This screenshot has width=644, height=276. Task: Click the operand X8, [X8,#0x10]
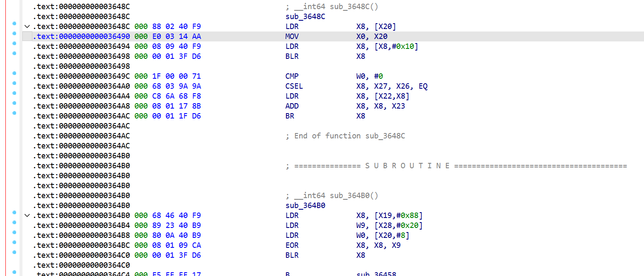387,46
